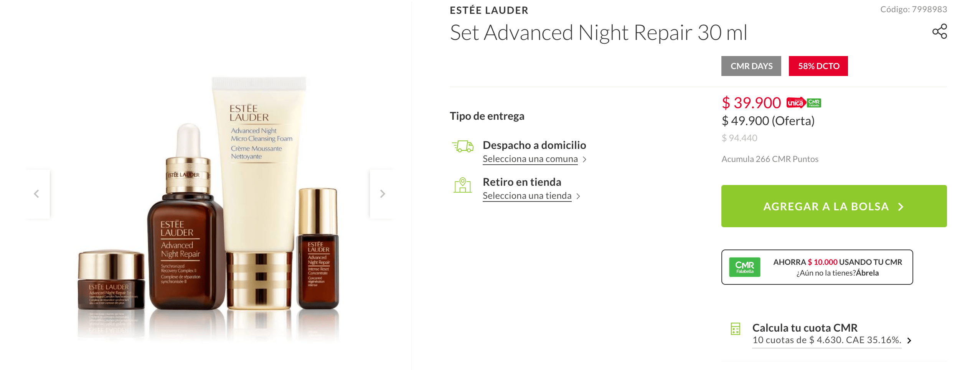Click small CMR badge next to price
The height and width of the screenshot is (370, 980).
point(814,103)
